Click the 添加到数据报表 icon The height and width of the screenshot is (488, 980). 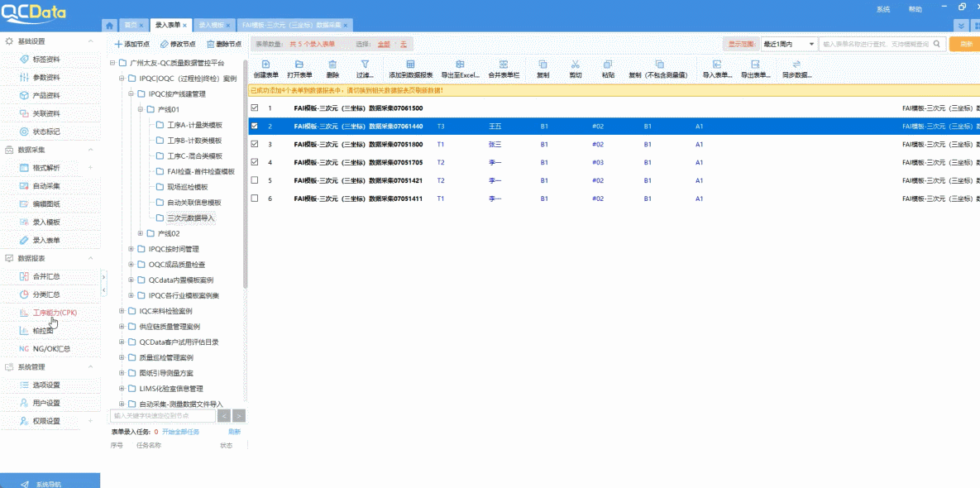[x=410, y=65]
